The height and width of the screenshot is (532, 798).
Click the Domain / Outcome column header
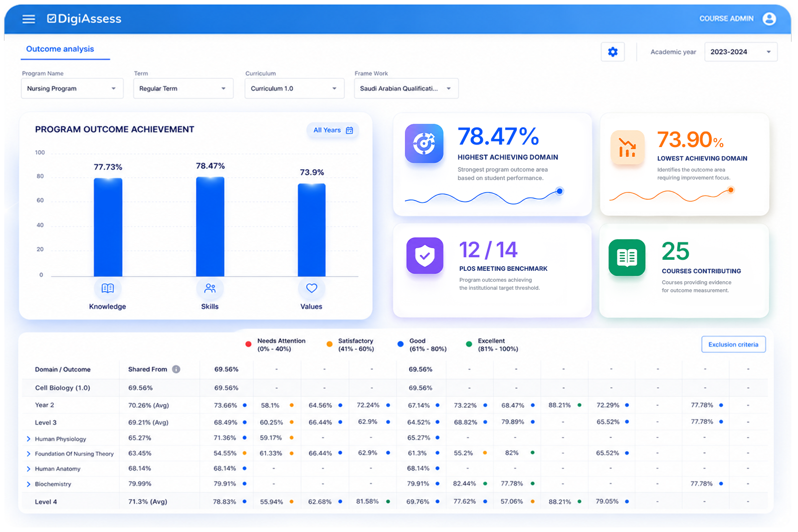coord(63,369)
